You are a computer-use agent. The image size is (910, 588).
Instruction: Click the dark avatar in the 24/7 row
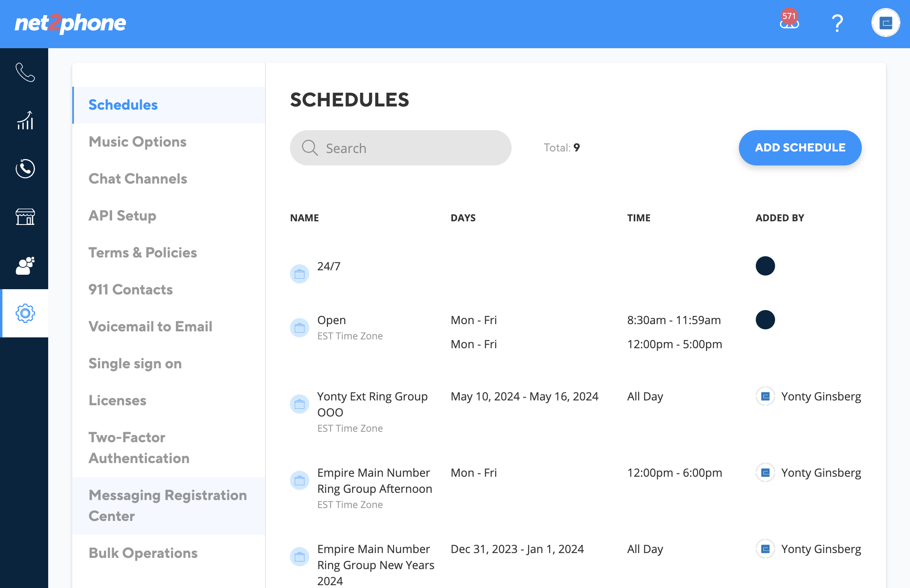[765, 266]
